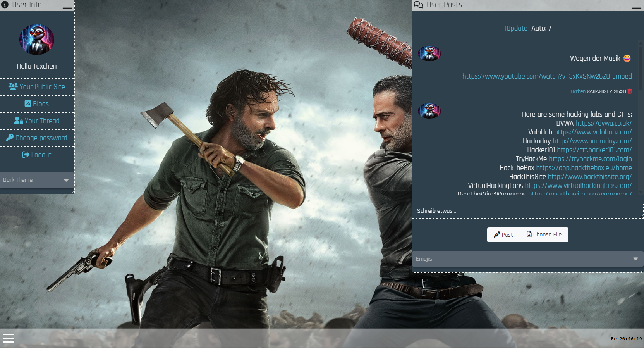Click the Embed link after the YouTube URL

[x=622, y=76]
